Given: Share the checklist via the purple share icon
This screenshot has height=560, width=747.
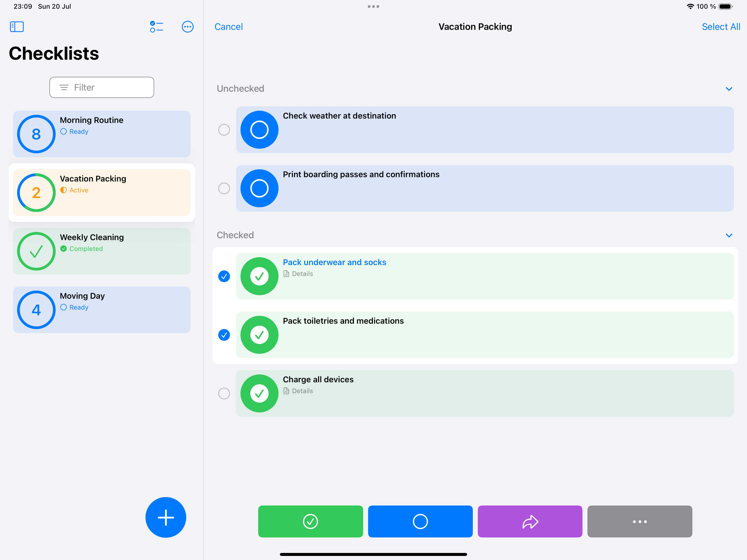Looking at the screenshot, I should pos(529,521).
